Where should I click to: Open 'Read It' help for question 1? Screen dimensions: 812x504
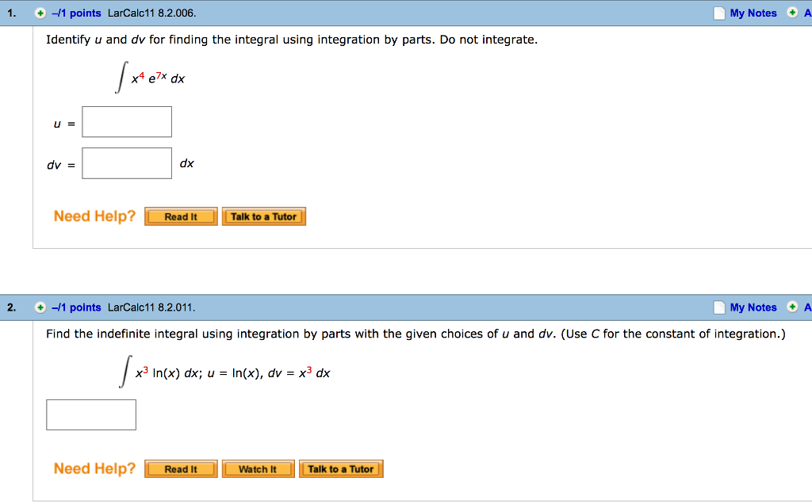pyautogui.click(x=181, y=216)
